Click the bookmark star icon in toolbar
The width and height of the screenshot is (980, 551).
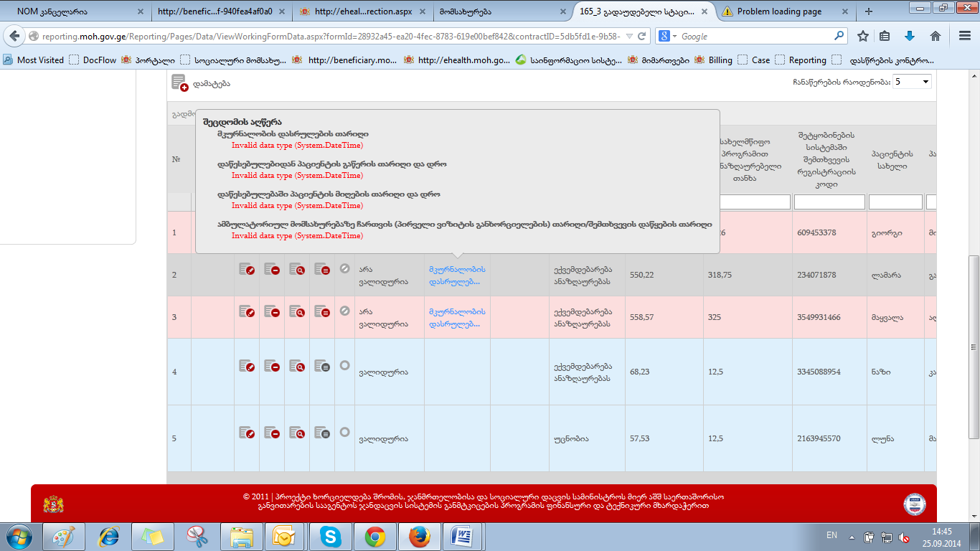863,36
